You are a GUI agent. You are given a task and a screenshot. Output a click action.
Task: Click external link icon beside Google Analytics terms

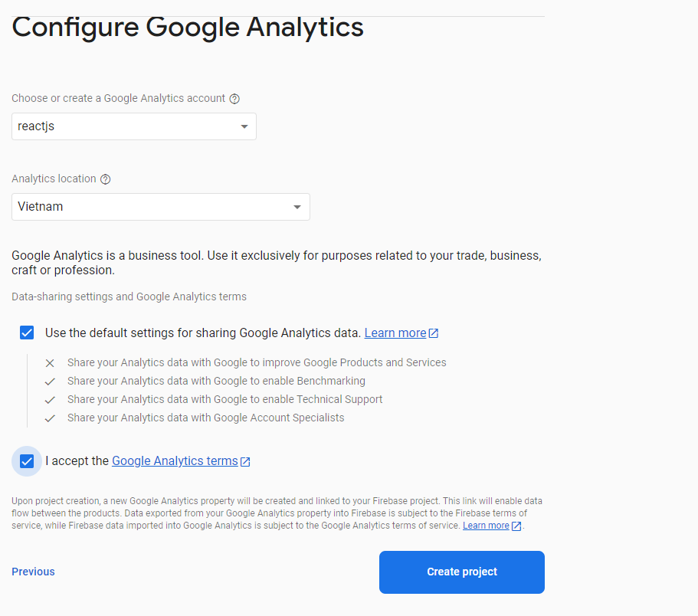click(x=245, y=461)
